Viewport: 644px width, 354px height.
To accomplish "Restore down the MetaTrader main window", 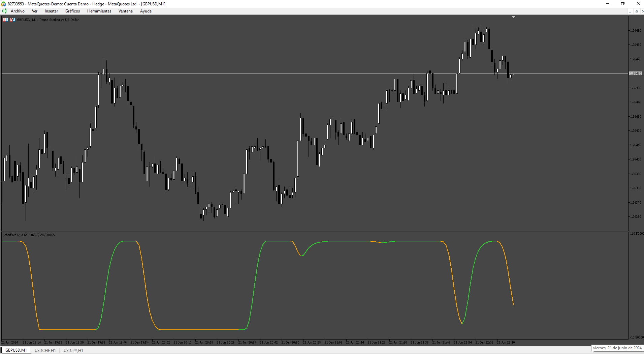I will pos(623,4).
